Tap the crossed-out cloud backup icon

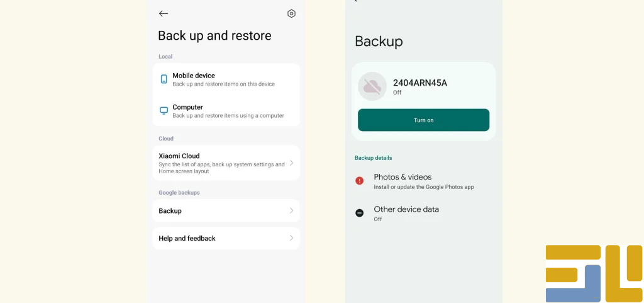tap(372, 86)
